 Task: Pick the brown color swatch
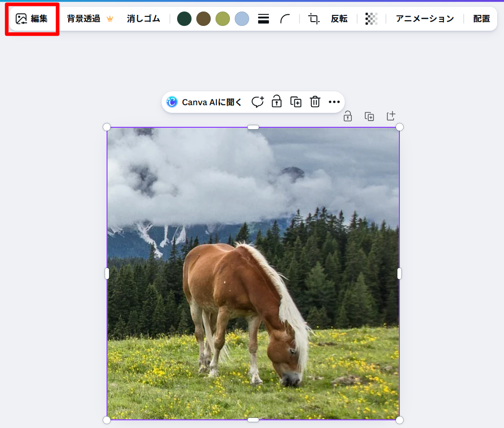click(204, 19)
